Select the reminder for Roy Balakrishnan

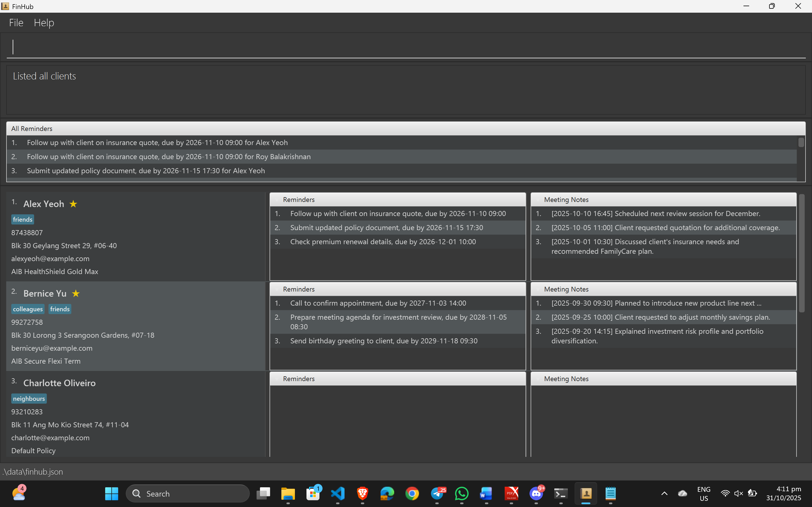[169, 157]
